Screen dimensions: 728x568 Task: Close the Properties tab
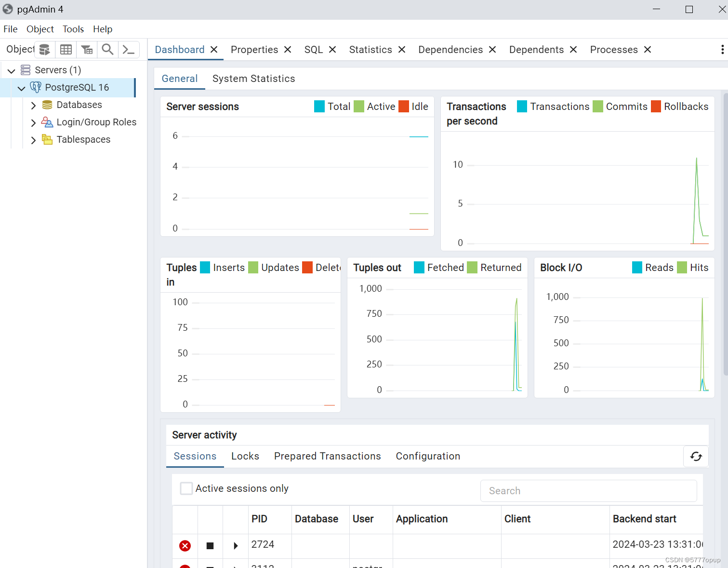coord(288,50)
